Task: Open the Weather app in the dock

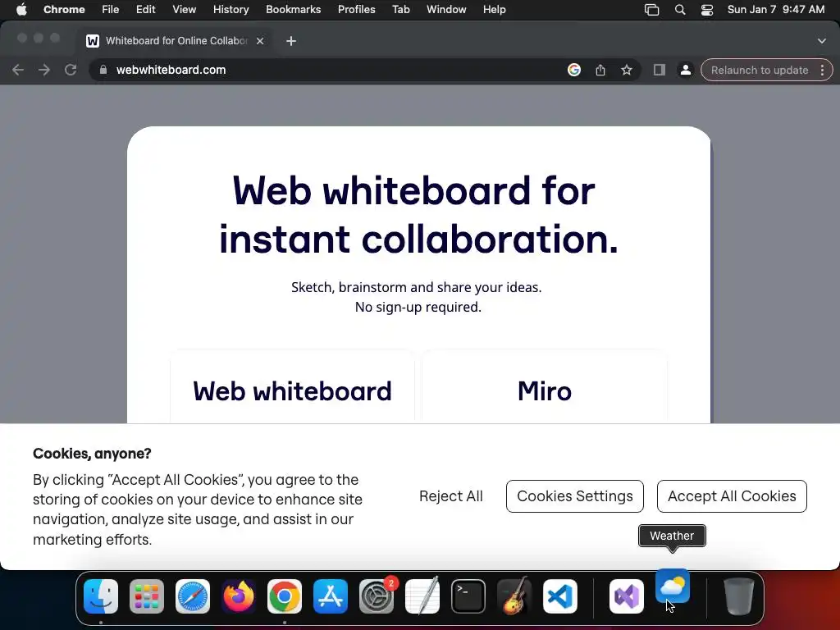Action: coord(673,587)
